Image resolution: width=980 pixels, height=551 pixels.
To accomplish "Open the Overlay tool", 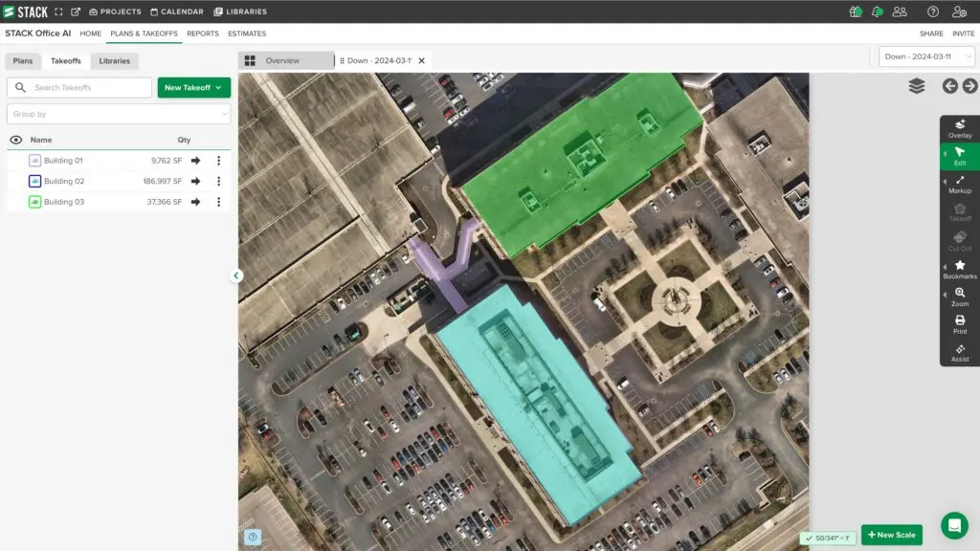I will (960, 128).
